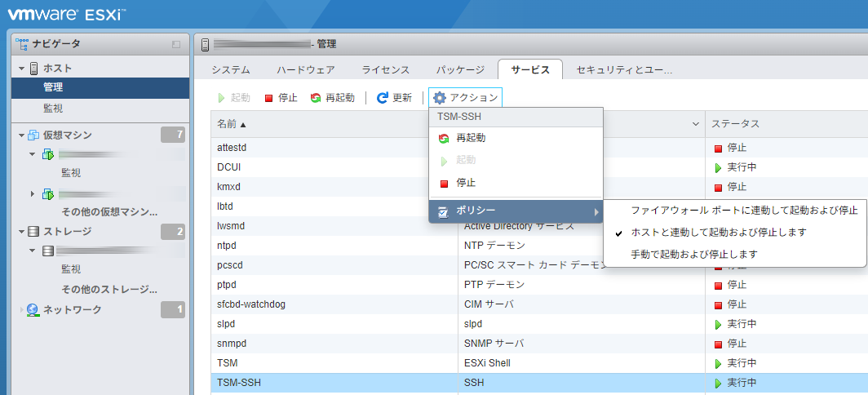Click the stopped status icon for snmpd
The height and width of the screenshot is (395, 868).
pyautogui.click(x=719, y=344)
